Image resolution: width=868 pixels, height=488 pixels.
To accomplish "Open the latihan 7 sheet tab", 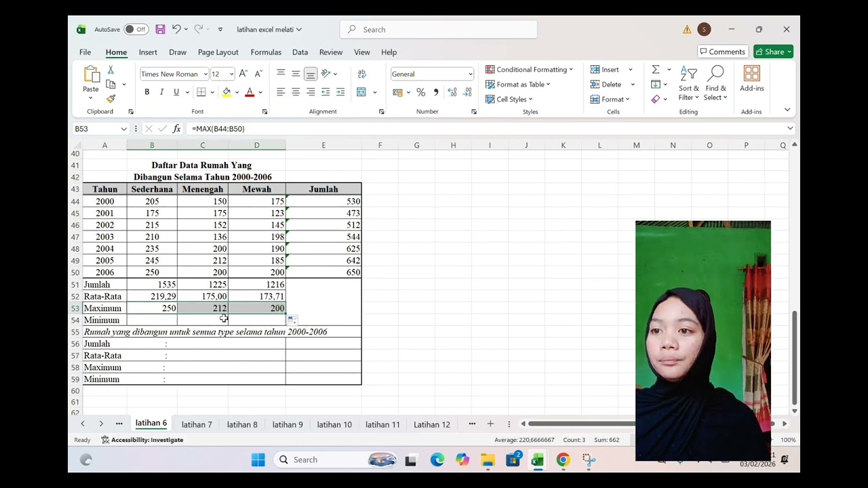I will (197, 424).
